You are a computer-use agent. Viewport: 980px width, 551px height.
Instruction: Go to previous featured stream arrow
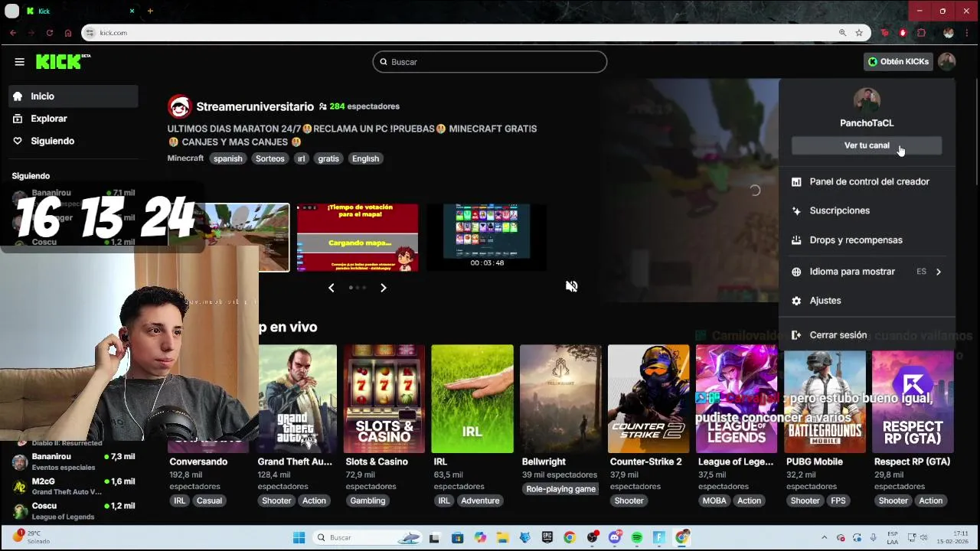coord(331,288)
